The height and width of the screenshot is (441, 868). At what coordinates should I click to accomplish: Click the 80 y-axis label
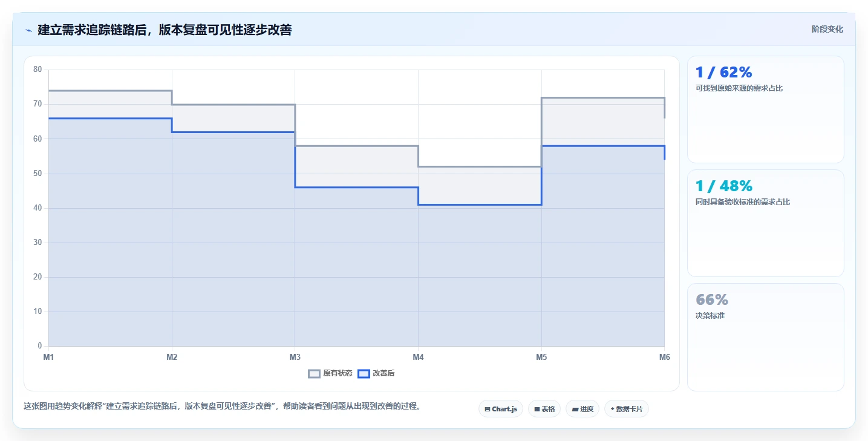coord(38,70)
